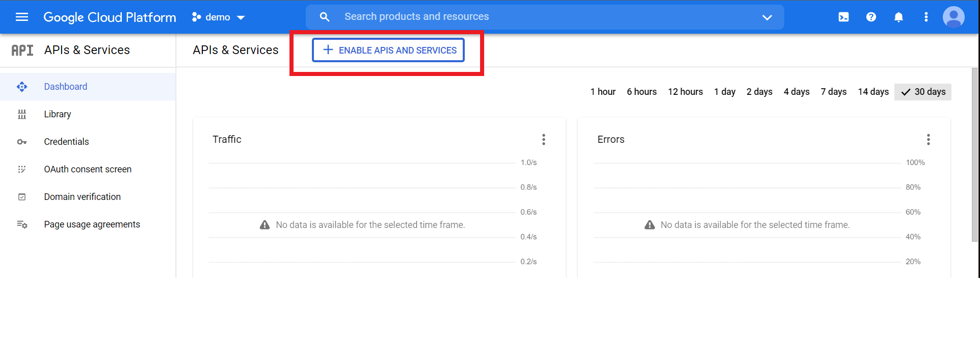Viewport: 980px width, 355px height.
Task: Select the 30 days time range
Action: pyautogui.click(x=923, y=92)
